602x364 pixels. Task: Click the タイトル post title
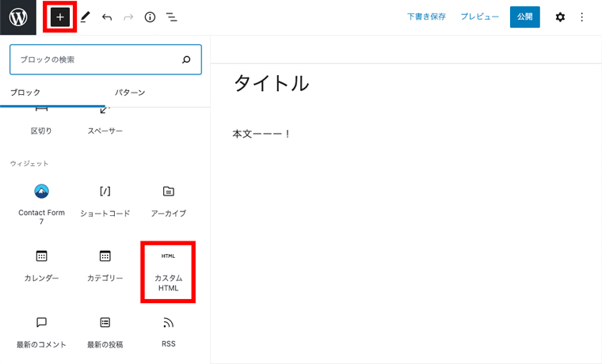coord(272,83)
